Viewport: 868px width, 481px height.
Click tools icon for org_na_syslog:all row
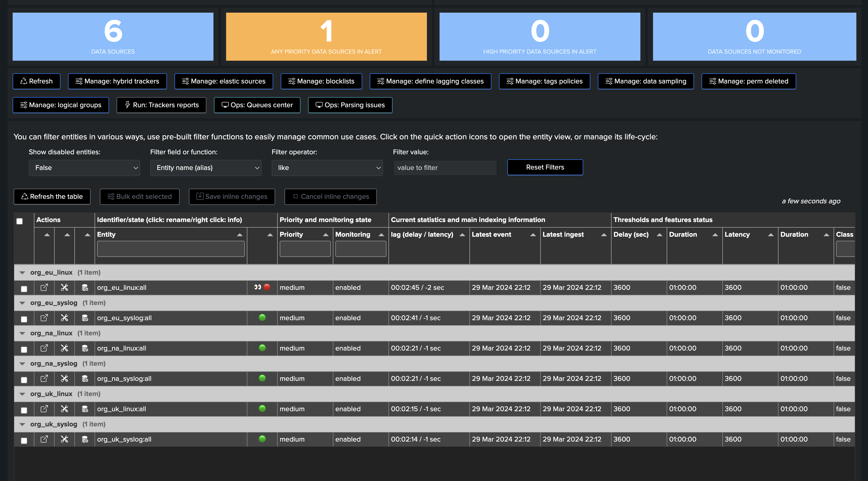click(x=64, y=378)
